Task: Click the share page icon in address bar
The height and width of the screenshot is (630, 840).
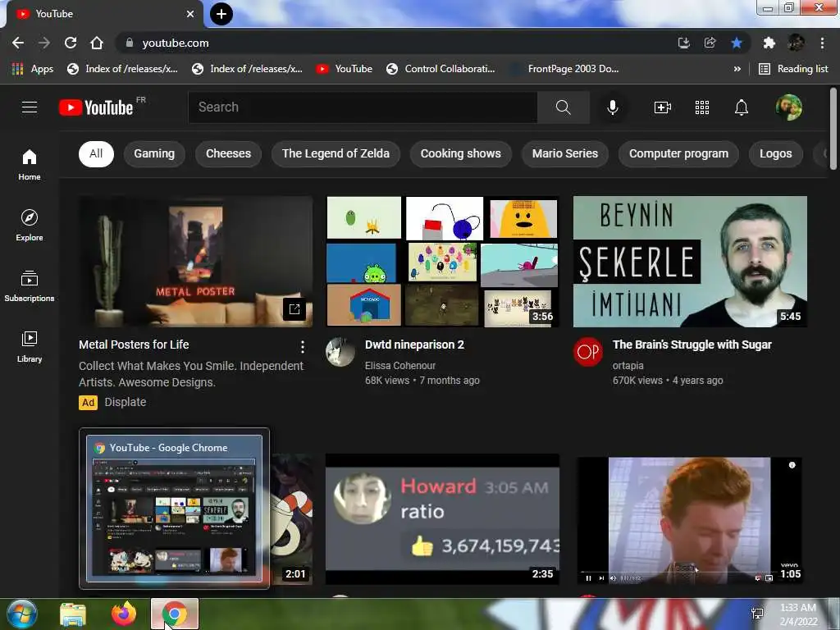Action: click(710, 43)
